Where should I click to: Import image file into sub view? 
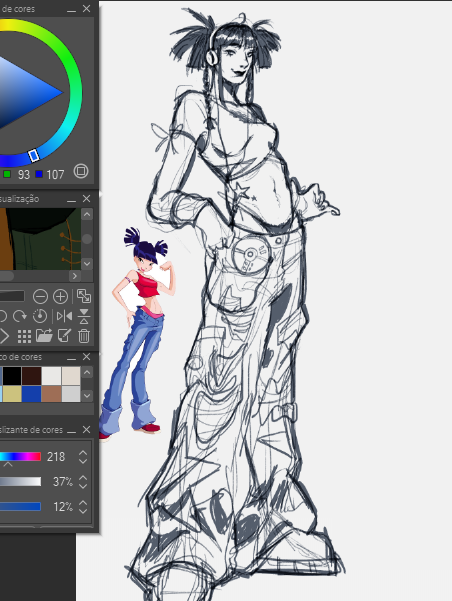click(x=44, y=336)
